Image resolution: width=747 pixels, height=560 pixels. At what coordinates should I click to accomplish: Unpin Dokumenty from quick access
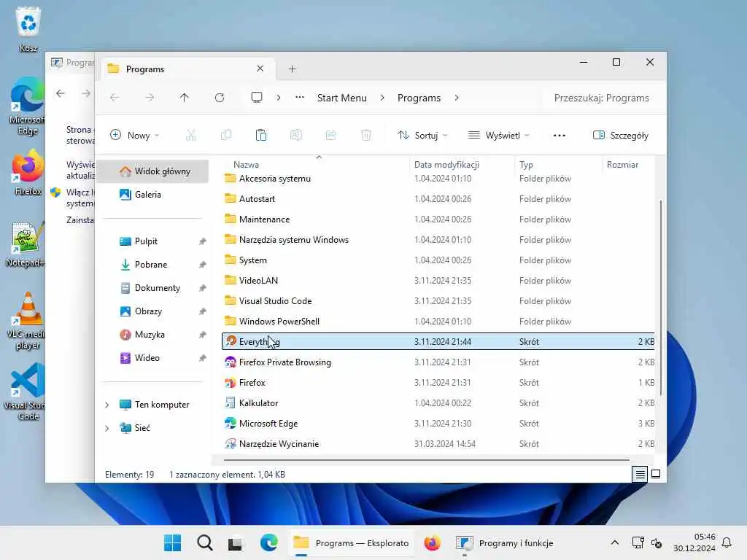203,288
